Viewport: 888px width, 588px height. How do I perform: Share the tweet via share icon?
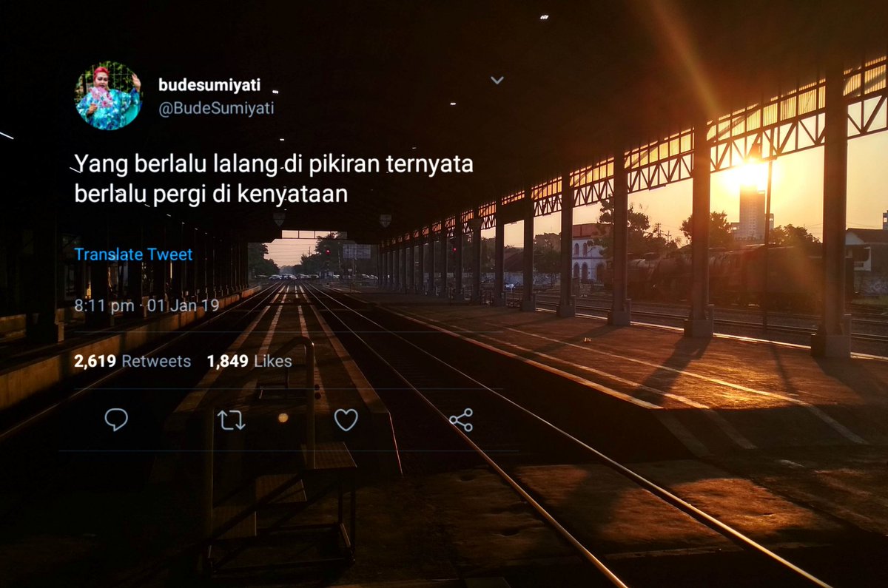point(461,420)
